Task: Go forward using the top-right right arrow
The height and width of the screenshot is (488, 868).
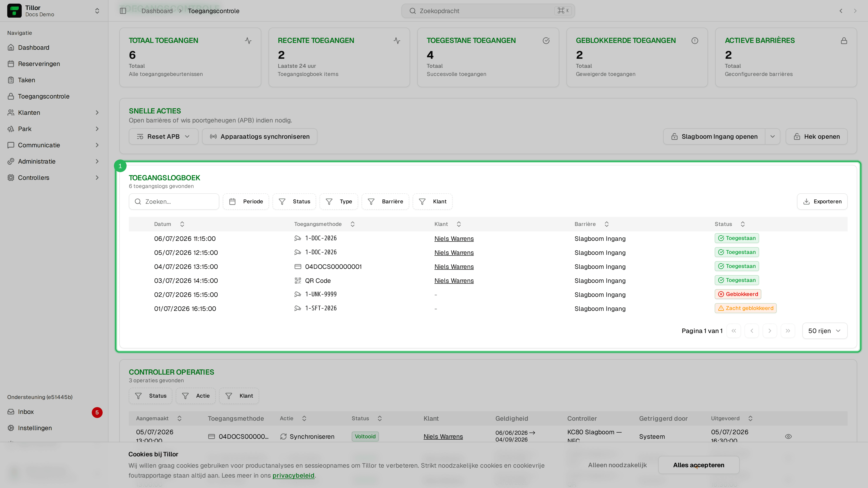Action: pos(855,11)
